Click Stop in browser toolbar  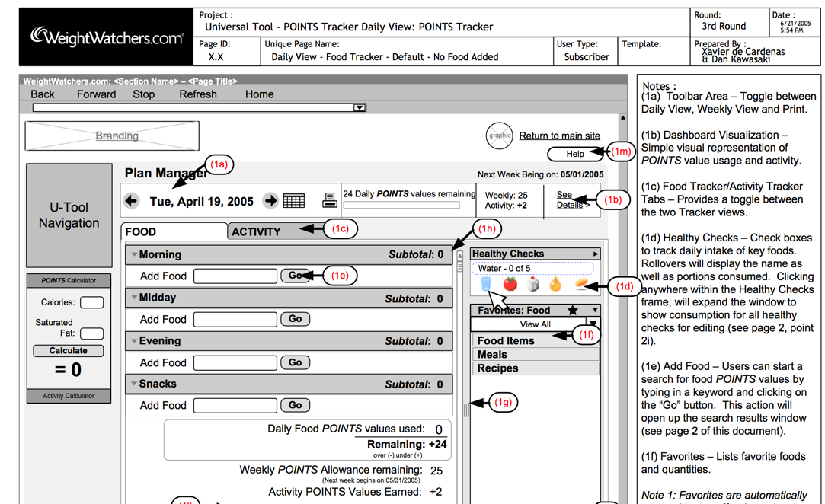tap(144, 94)
